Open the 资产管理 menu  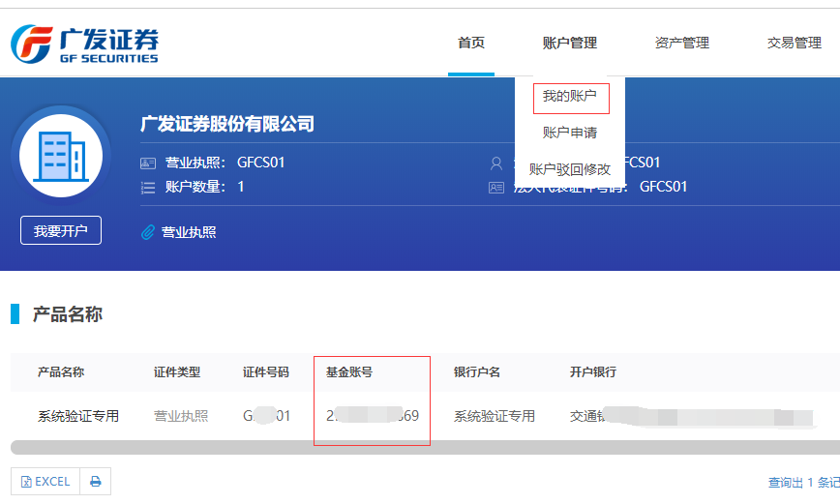[682, 43]
